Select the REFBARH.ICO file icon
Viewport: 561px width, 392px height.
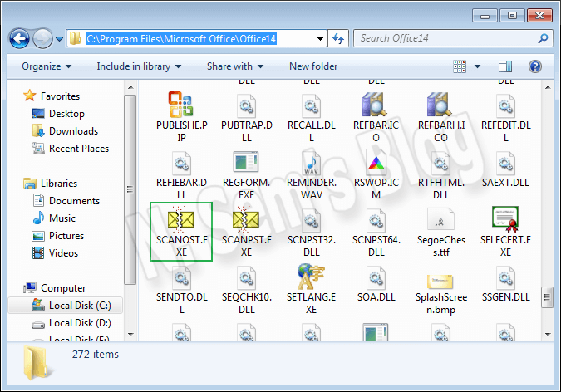(x=440, y=105)
